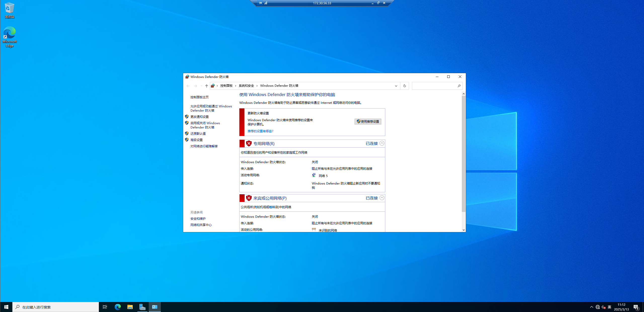This screenshot has width=644, height=312.
Task: Click 控制面板 in the breadcrumb path
Action: [226, 86]
